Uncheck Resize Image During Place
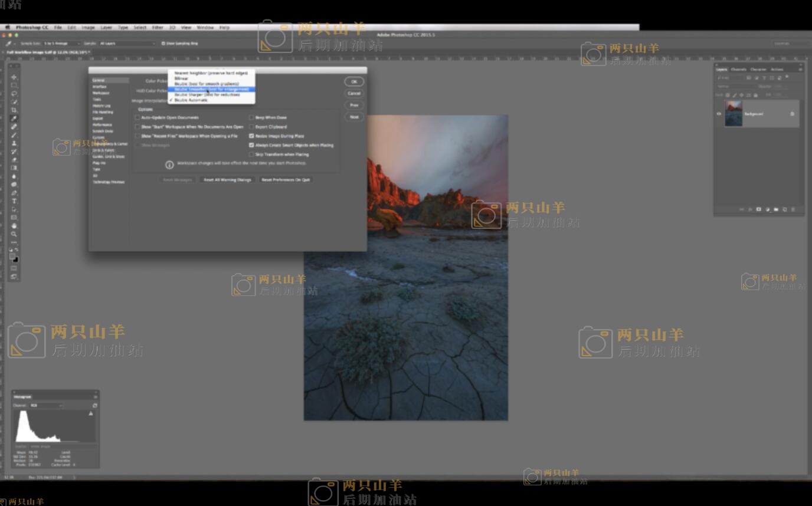Viewport: 812px width, 506px height. [251, 136]
